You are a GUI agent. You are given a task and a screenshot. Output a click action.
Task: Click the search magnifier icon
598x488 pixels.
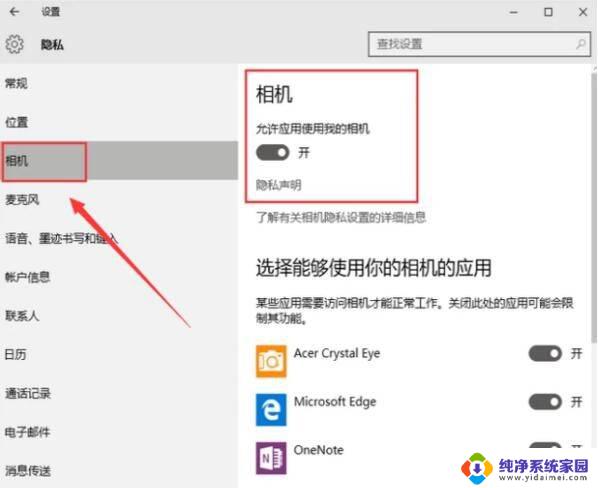point(580,44)
